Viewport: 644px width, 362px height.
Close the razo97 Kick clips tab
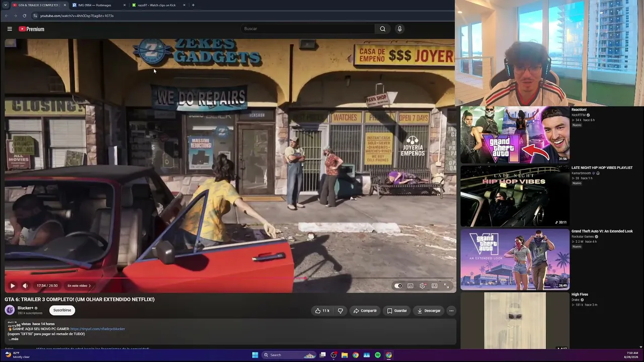pos(184,5)
